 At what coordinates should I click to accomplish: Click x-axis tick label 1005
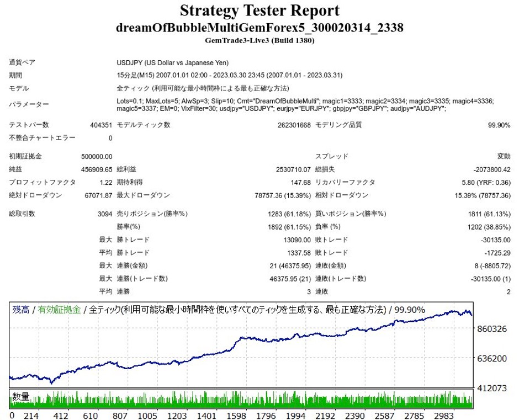[x=147, y=416]
